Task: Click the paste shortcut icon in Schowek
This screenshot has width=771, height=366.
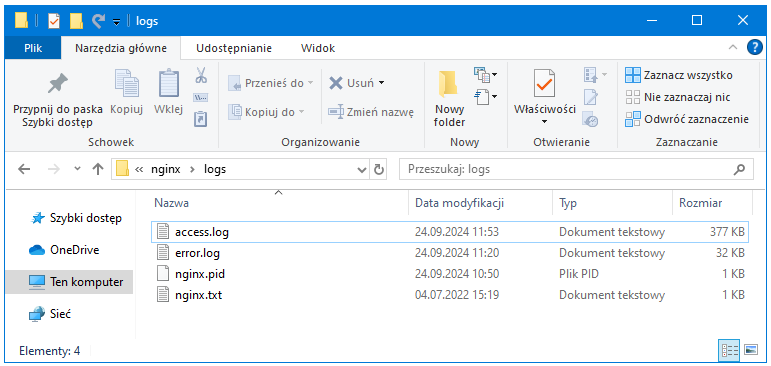Action: [201, 119]
